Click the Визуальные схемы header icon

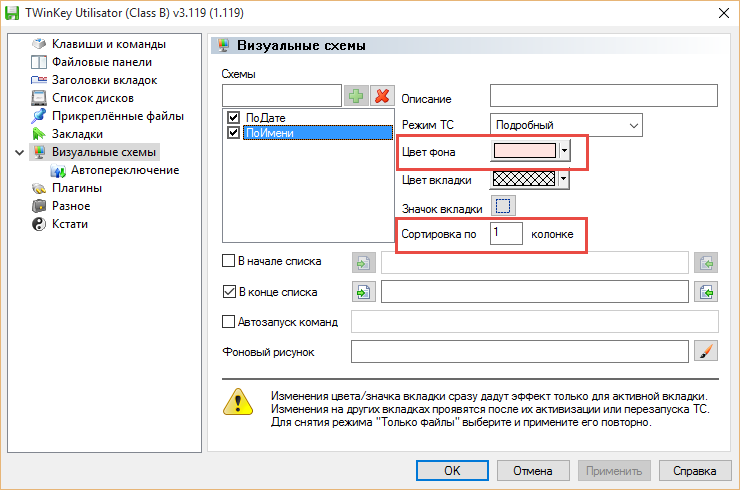[223, 46]
